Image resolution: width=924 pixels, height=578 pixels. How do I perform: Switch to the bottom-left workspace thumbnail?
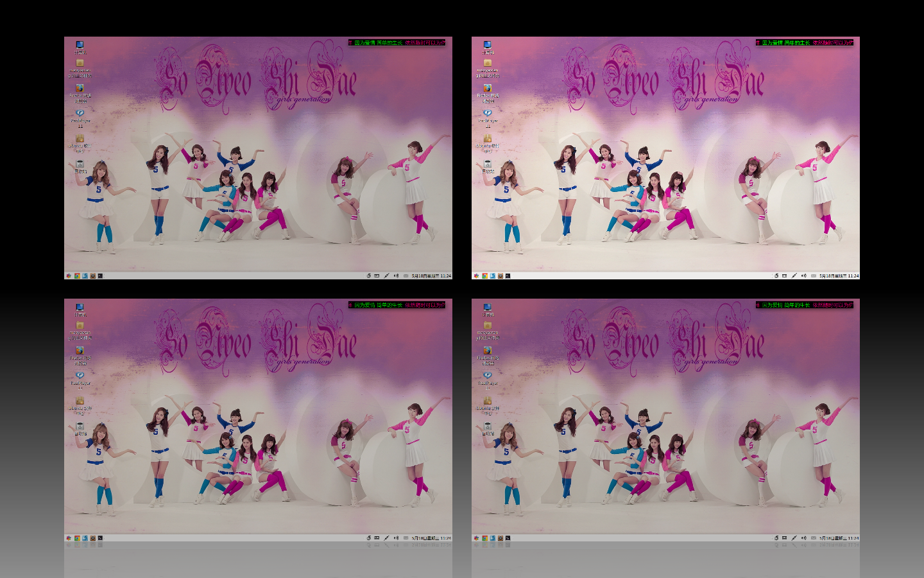pyautogui.click(x=258, y=420)
